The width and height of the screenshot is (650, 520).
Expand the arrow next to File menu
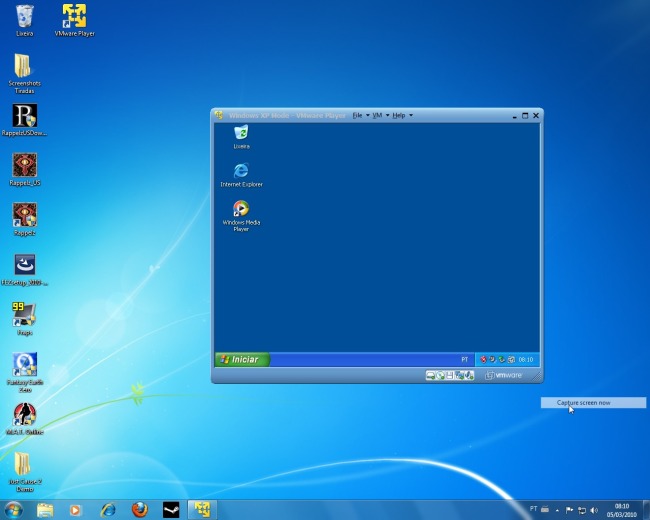(x=367, y=115)
